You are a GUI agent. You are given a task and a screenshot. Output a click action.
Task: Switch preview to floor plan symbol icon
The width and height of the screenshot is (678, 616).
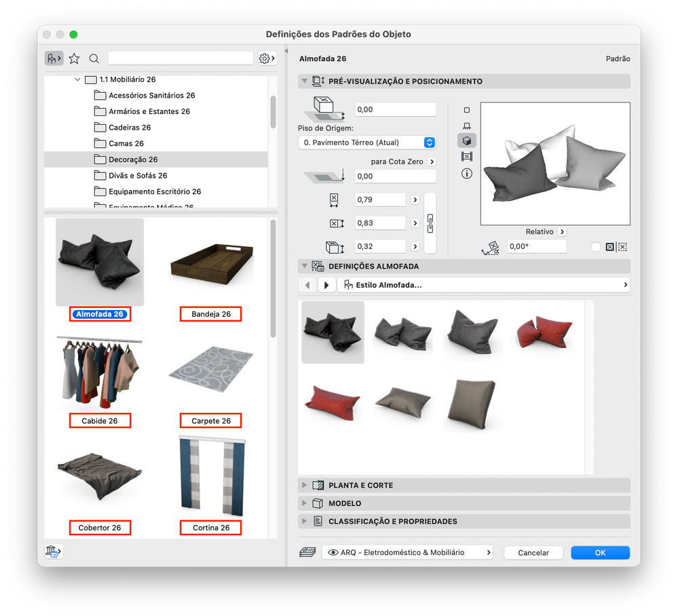(x=466, y=110)
